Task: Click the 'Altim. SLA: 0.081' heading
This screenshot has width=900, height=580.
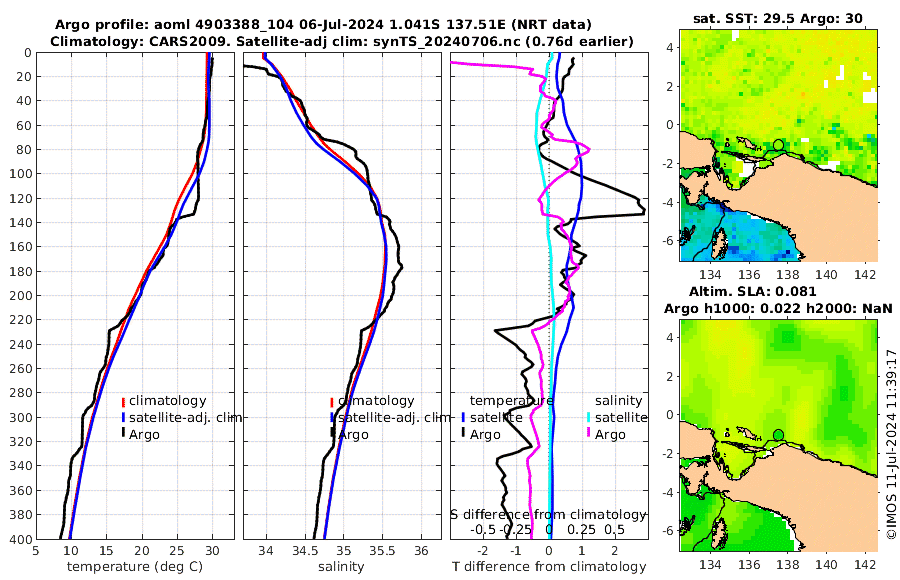Action: pyautogui.click(x=752, y=291)
